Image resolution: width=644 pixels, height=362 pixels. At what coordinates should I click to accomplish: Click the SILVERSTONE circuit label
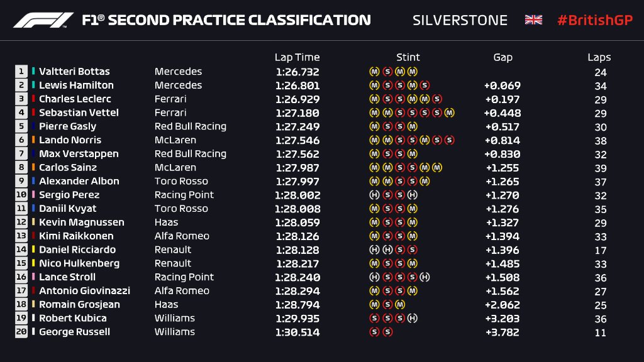pyautogui.click(x=460, y=20)
